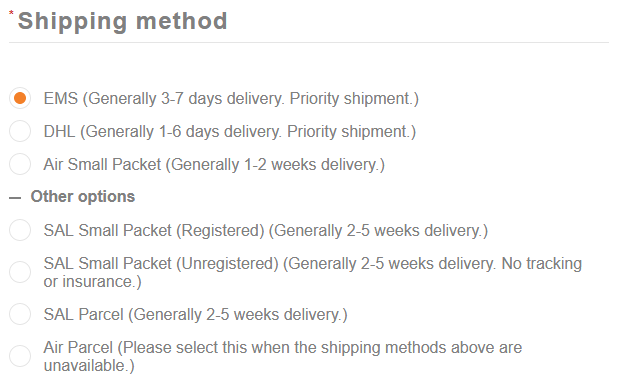Click the DHL 1-6 days delivery label
The height and width of the screenshot is (387, 618).
[230, 132]
